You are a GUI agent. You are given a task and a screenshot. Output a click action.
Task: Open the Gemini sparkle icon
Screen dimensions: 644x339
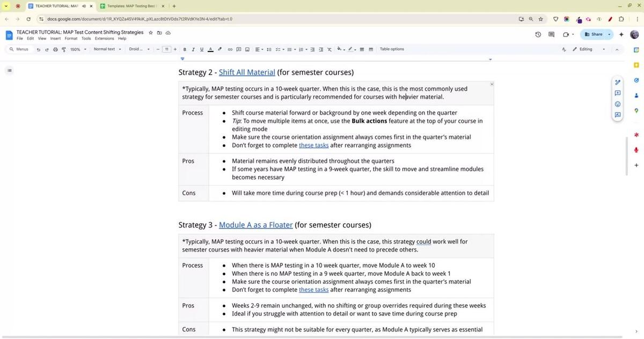click(621, 34)
